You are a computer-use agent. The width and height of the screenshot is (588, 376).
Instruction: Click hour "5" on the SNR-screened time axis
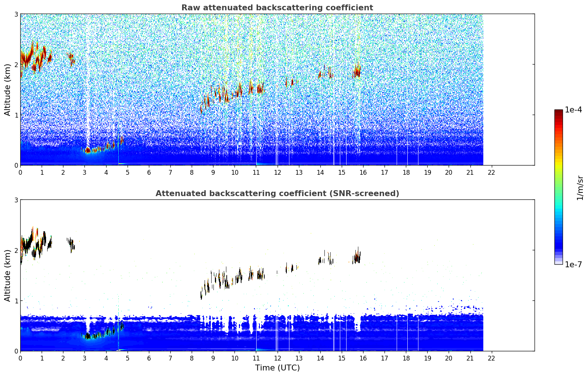[x=128, y=358]
